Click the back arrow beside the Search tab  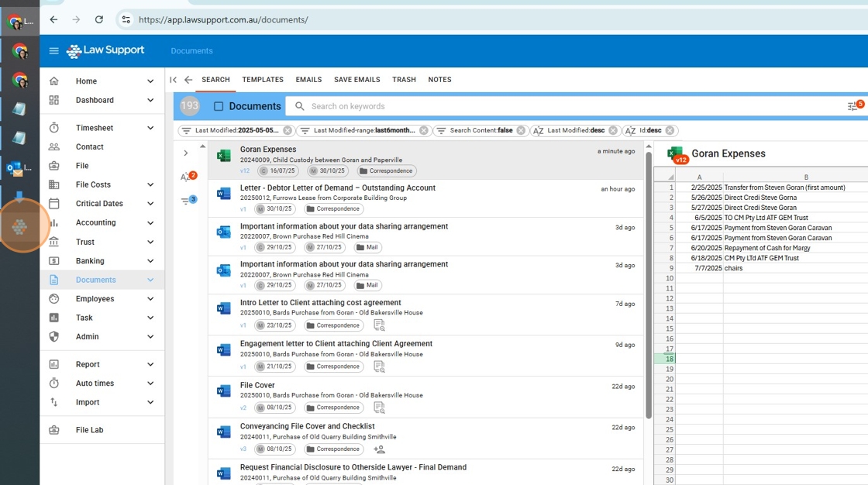[x=188, y=80]
